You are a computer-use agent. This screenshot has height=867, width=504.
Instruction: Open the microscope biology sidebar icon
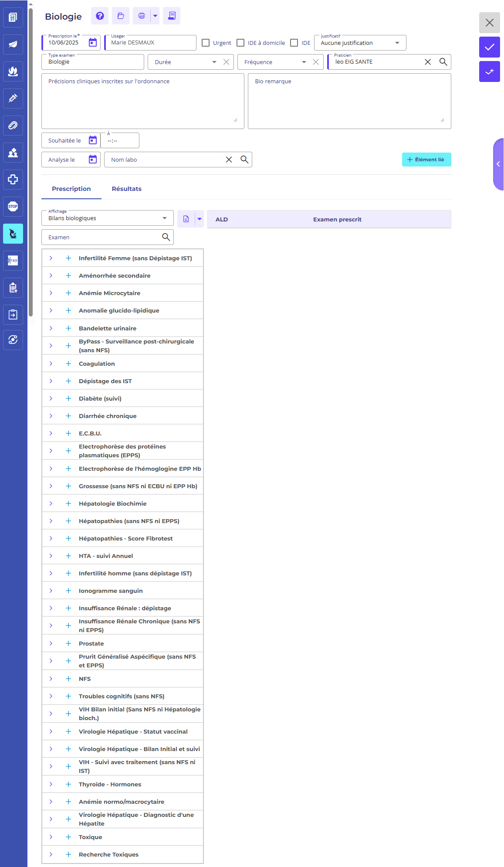pyautogui.click(x=13, y=234)
